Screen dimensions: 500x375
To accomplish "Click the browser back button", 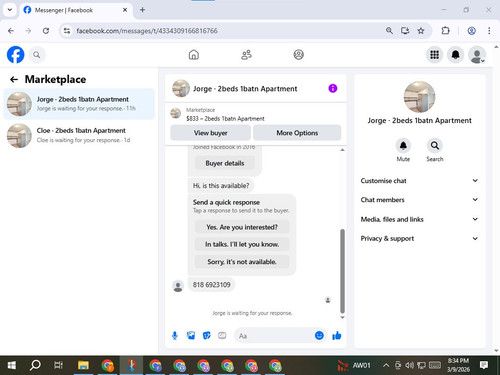I will [x=11, y=31].
